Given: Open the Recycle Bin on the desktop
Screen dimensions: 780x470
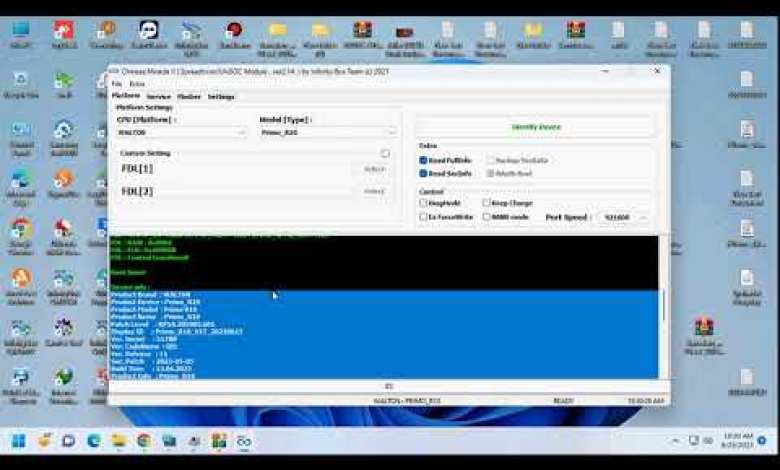Looking at the screenshot, I should pos(20,85).
